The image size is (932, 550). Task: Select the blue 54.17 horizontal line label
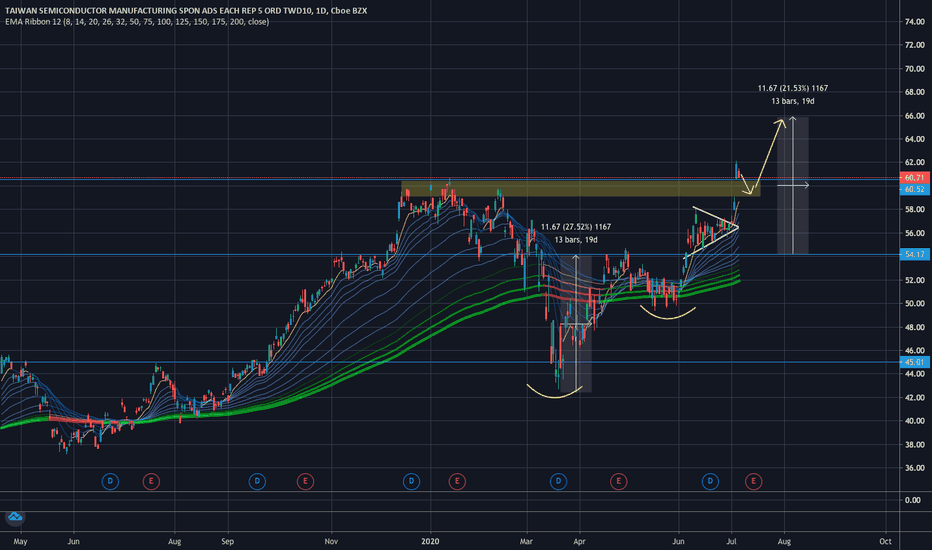[914, 254]
